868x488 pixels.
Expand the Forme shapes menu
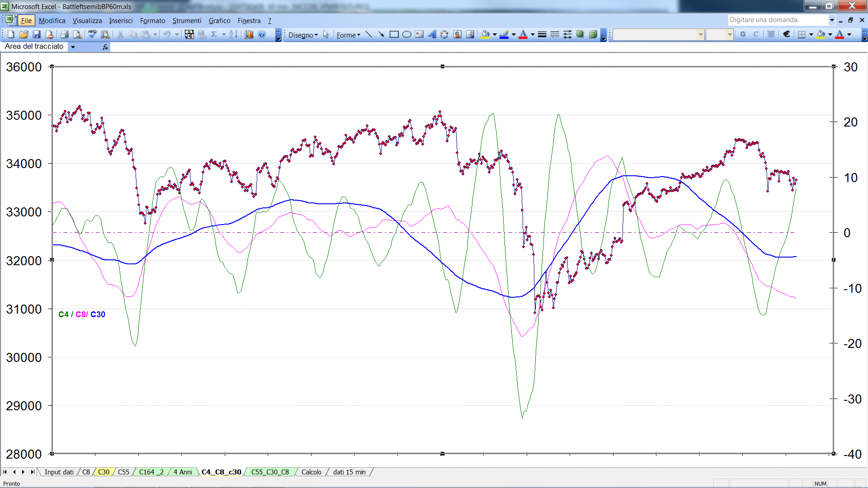coord(349,35)
